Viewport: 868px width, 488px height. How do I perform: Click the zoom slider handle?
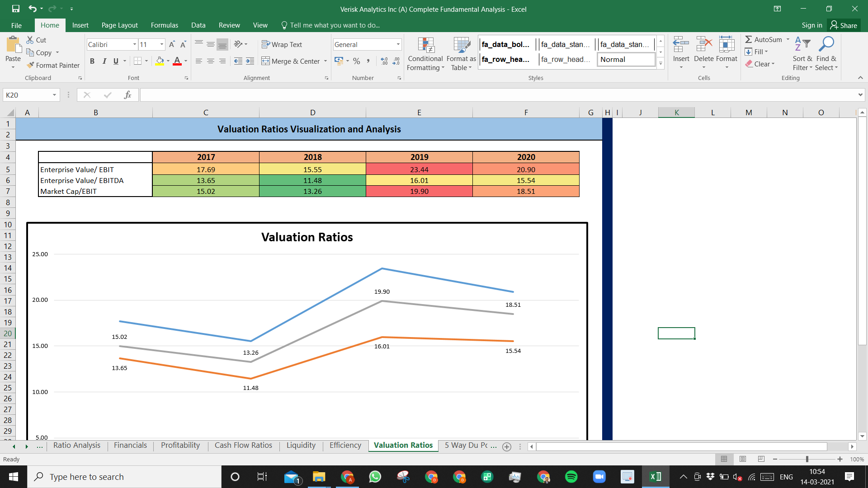(x=807, y=459)
